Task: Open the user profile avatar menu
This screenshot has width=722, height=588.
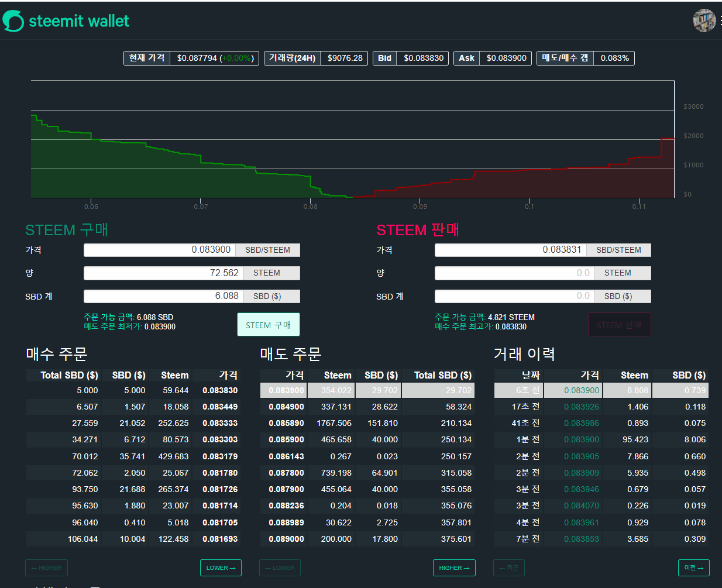Action: click(x=704, y=20)
